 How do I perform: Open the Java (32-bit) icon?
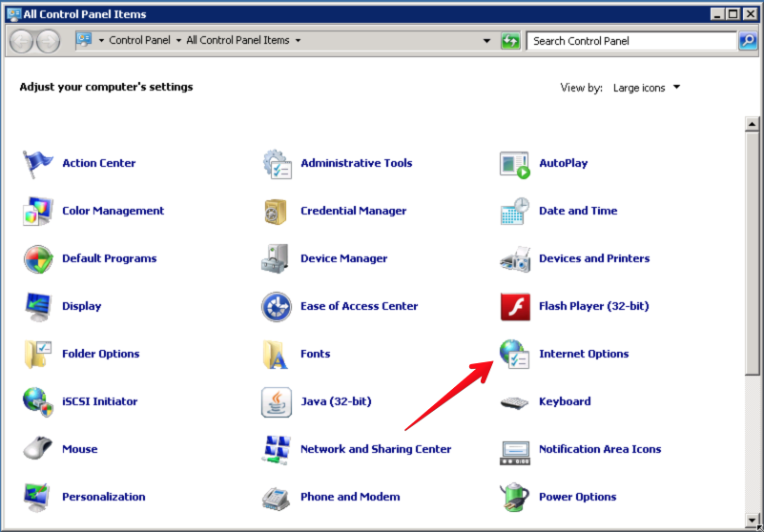[x=277, y=402]
